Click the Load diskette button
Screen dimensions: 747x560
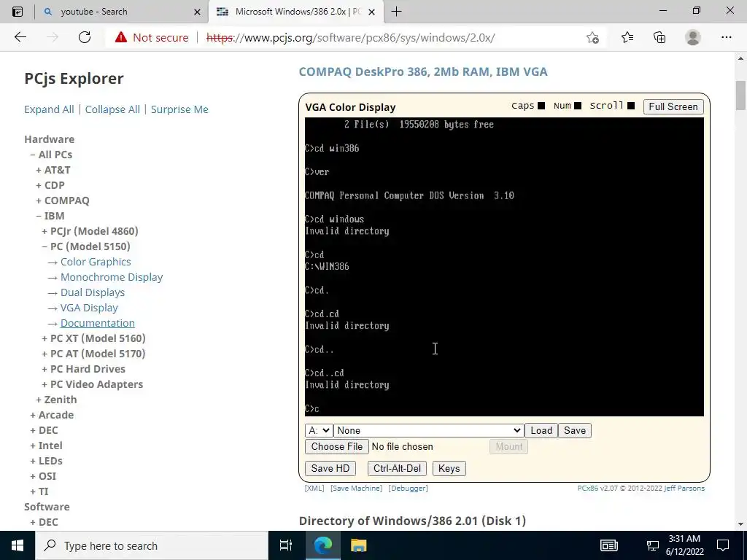click(x=541, y=430)
